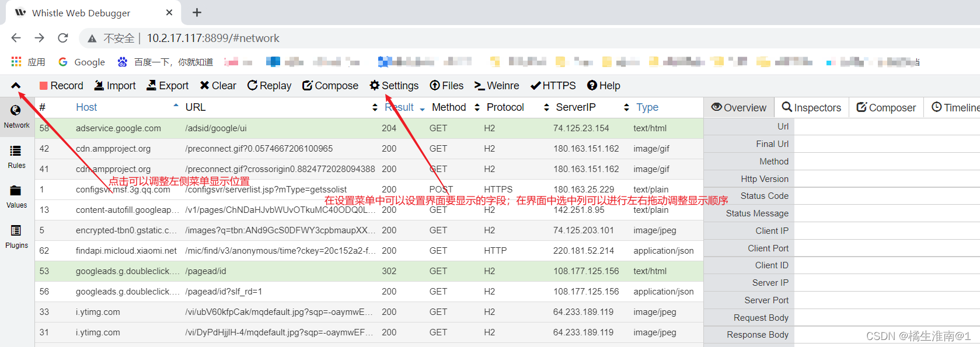The image size is (980, 347).
Task: Select row adservice.google.com
Action: coord(369,128)
